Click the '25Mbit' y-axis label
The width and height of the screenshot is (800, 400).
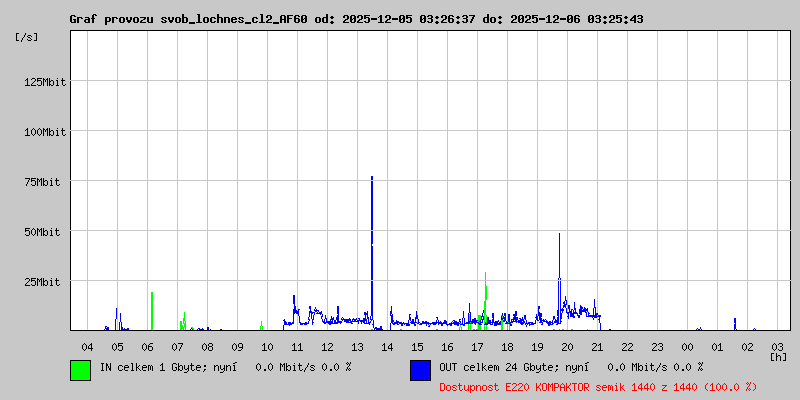coord(42,282)
